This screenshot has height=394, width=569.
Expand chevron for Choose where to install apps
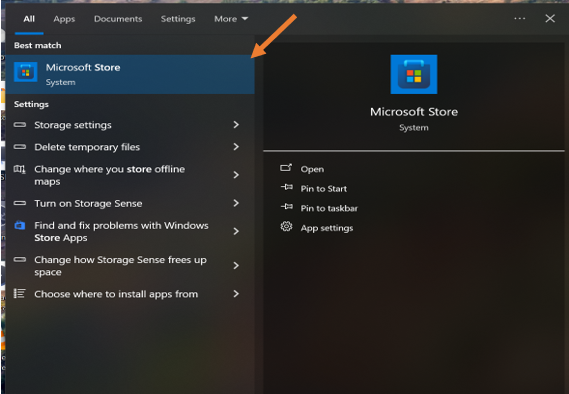[236, 294]
